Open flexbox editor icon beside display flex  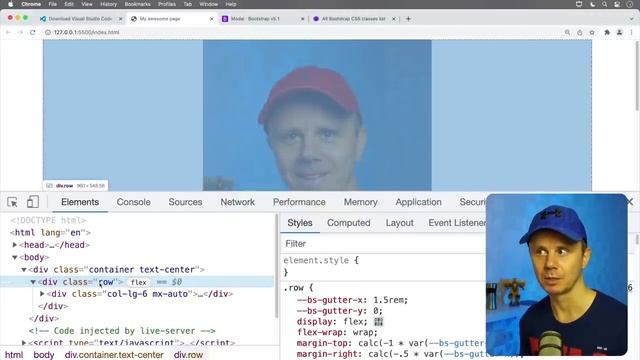[378, 322]
